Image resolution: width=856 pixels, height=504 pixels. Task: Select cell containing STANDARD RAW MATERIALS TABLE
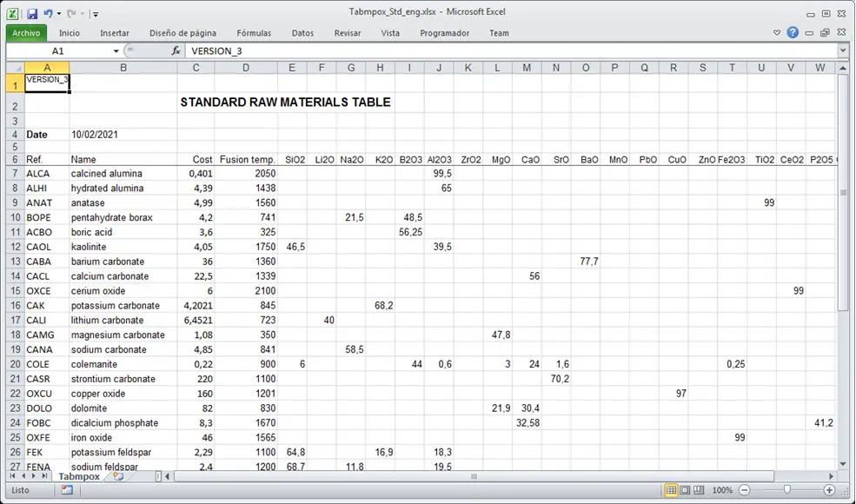coord(285,103)
